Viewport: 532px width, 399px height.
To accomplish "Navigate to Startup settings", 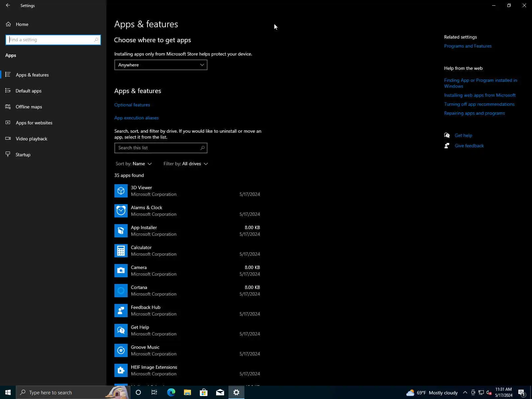I will pos(53,155).
